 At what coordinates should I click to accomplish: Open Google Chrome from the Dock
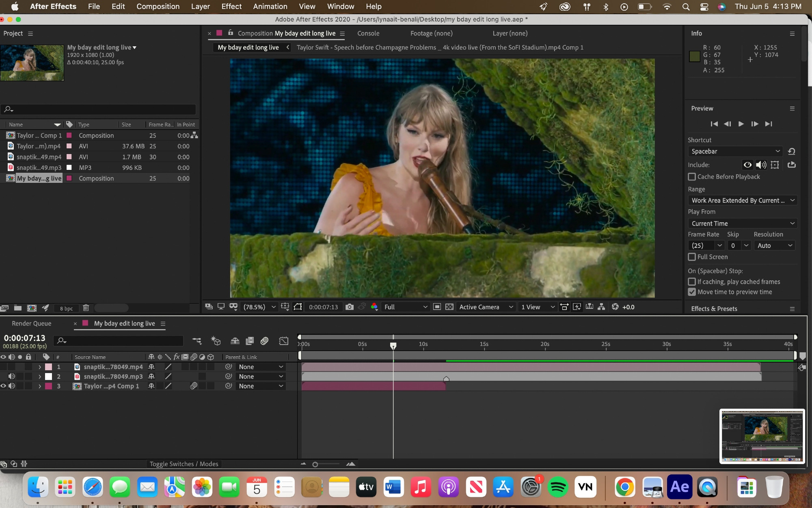click(625, 486)
